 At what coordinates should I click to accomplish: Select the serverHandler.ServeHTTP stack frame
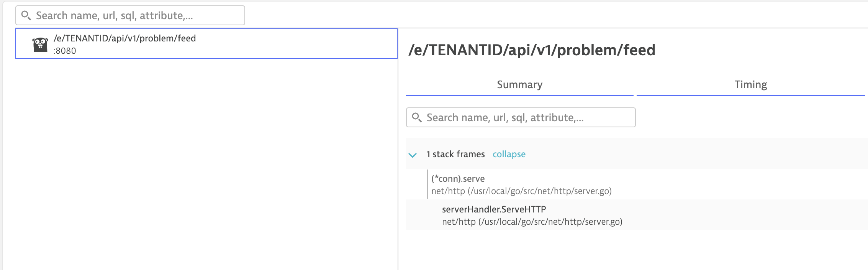[494, 209]
